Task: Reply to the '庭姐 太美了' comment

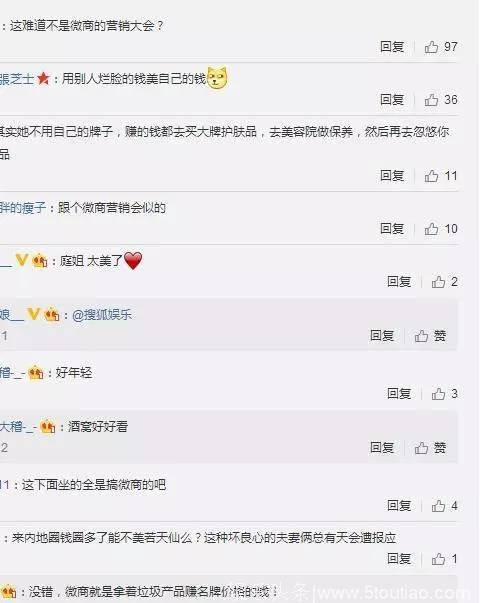Action: click(x=399, y=282)
